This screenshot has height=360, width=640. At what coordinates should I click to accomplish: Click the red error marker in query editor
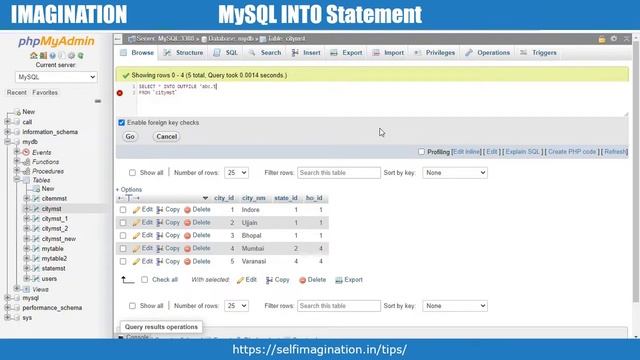120,93
